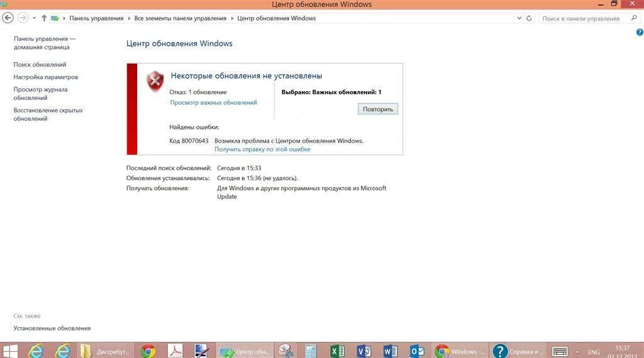Open the touch keyboard tray icon
644x358 pixels.
click(560, 352)
